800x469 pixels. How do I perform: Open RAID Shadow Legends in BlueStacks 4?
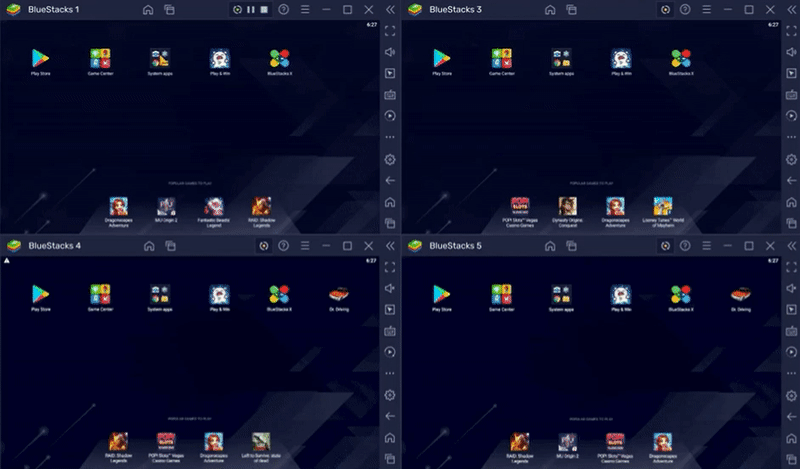tap(118, 442)
